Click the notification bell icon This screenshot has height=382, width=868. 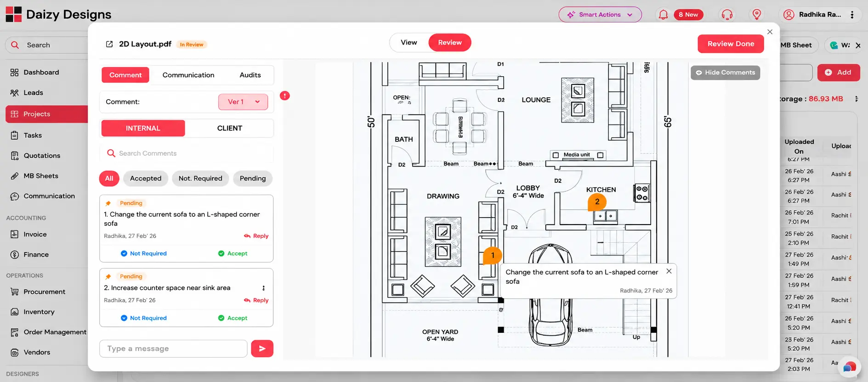(x=663, y=15)
